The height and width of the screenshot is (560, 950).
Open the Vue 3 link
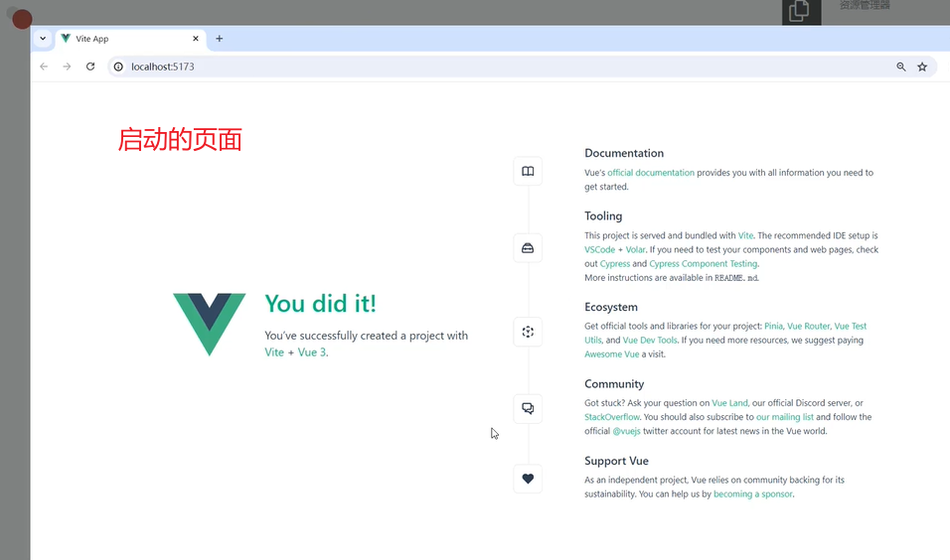pyautogui.click(x=311, y=352)
